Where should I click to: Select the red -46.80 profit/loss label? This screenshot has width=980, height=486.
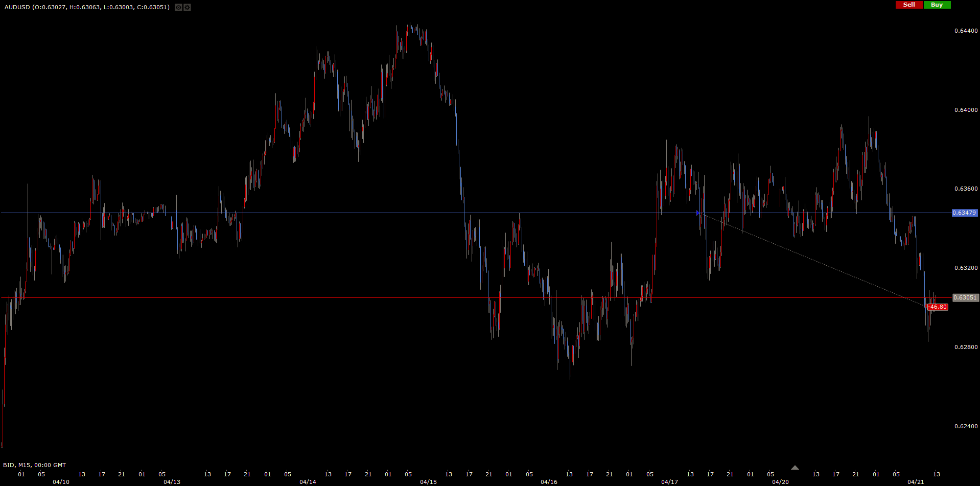tap(938, 307)
